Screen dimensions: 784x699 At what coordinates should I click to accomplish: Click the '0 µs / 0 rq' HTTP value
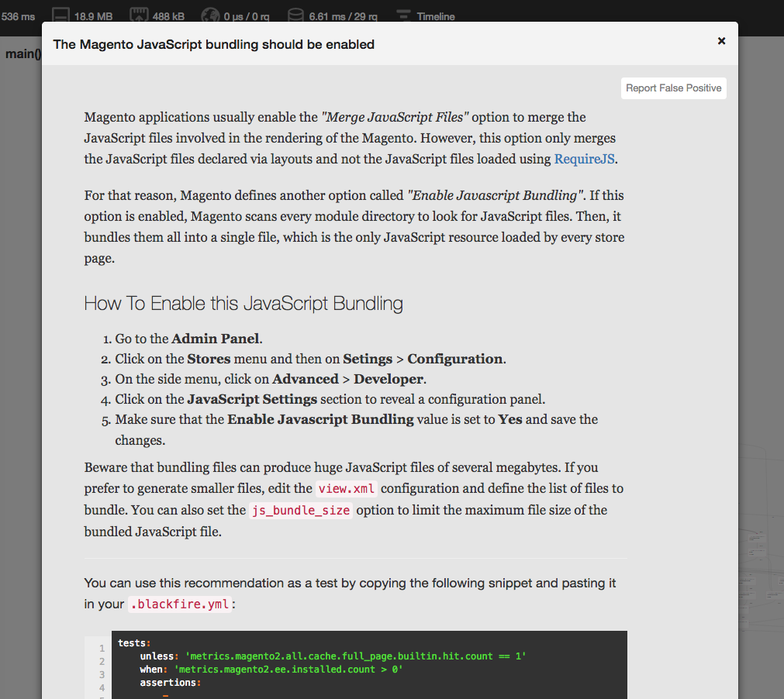pyautogui.click(x=247, y=16)
